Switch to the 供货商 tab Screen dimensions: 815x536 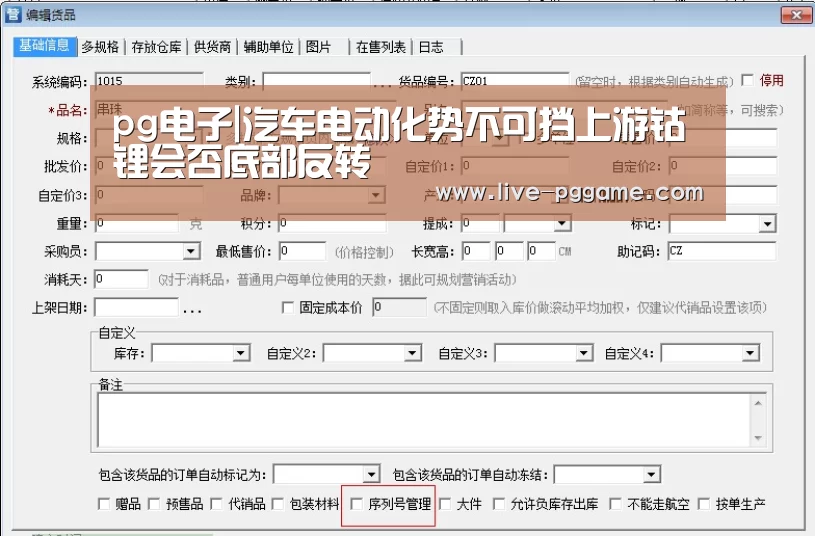[212, 47]
